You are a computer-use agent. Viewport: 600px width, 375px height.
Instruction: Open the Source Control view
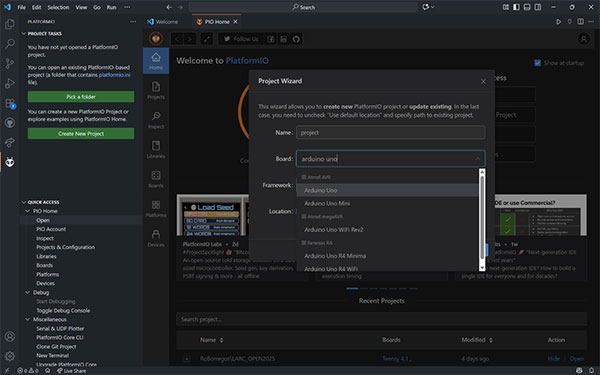click(10, 64)
